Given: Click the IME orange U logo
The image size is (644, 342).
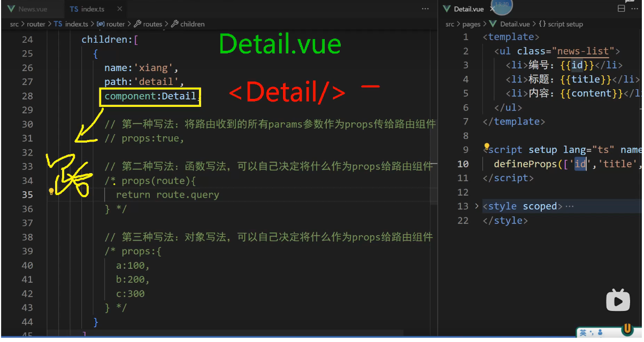Looking at the screenshot, I should pyautogui.click(x=627, y=330).
